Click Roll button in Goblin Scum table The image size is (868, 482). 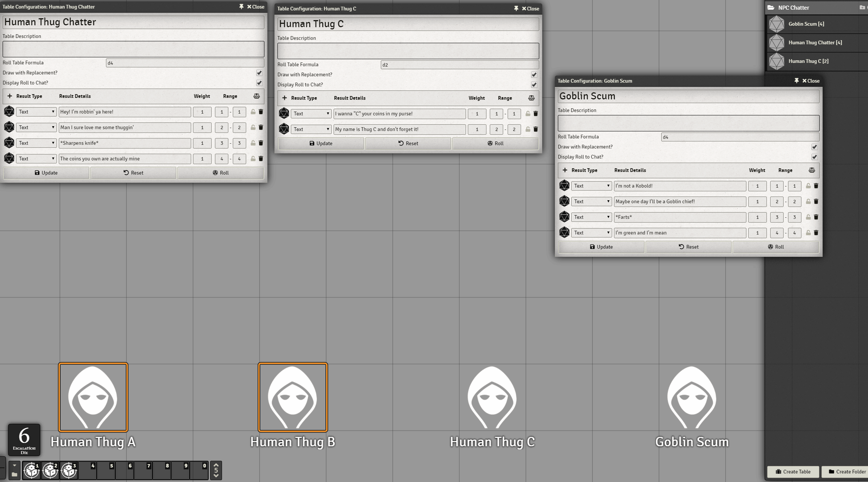coord(776,247)
